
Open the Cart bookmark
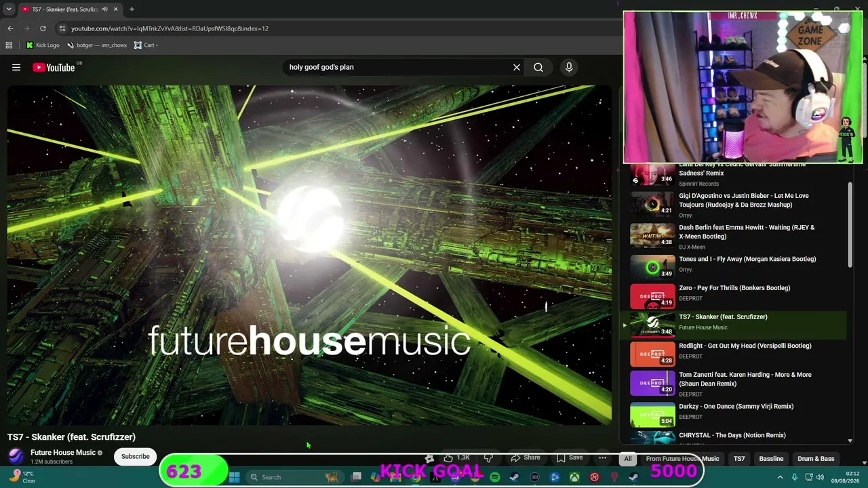tap(146, 45)
